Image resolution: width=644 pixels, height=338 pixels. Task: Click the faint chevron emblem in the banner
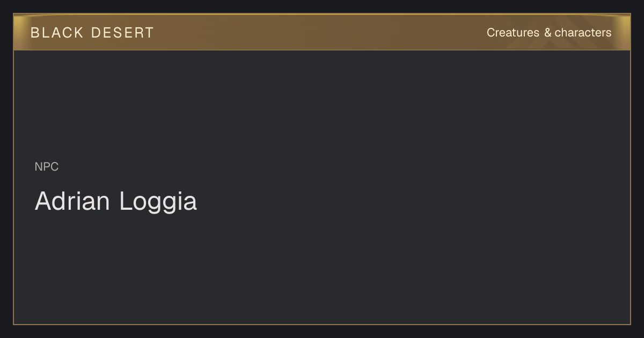[542, 40]
